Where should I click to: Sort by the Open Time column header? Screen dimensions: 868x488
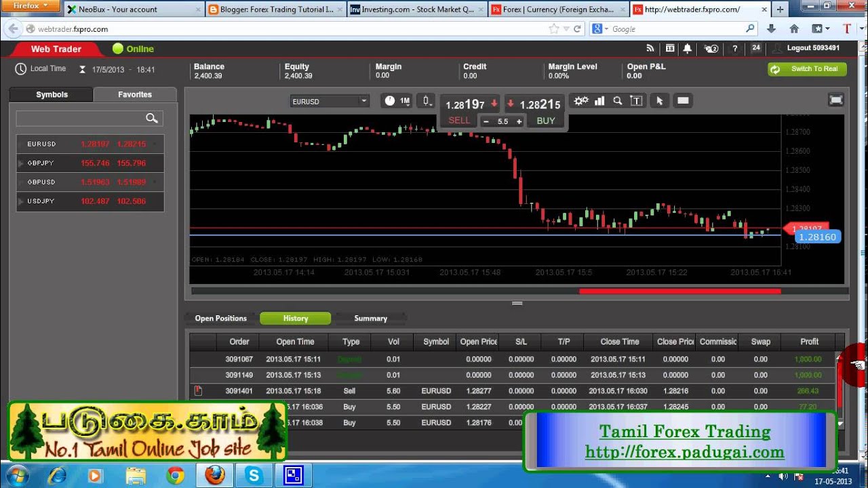point(295,342)
